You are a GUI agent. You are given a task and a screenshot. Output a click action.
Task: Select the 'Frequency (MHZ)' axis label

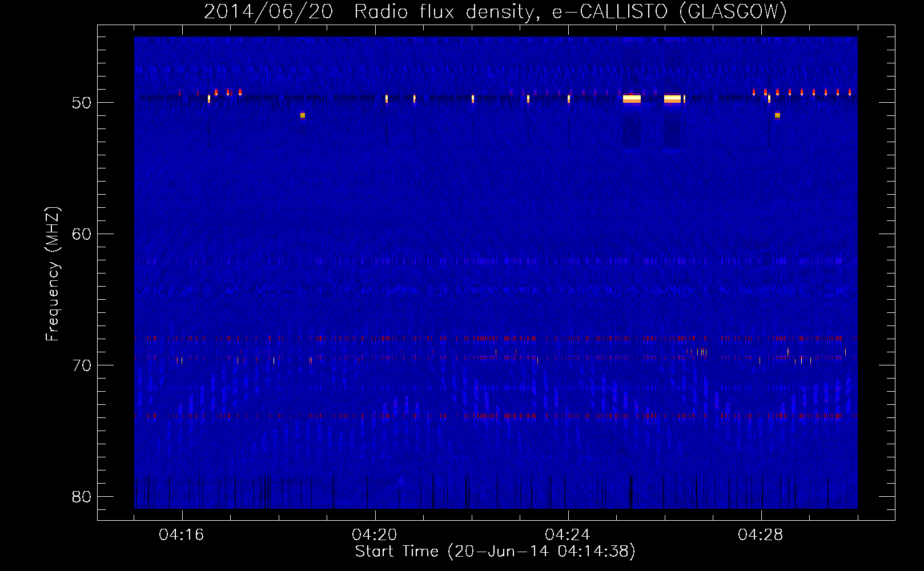[x=53, y=274]
